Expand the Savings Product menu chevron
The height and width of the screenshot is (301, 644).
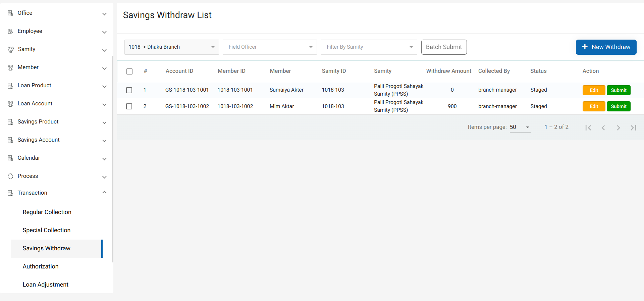click(104, 123)
